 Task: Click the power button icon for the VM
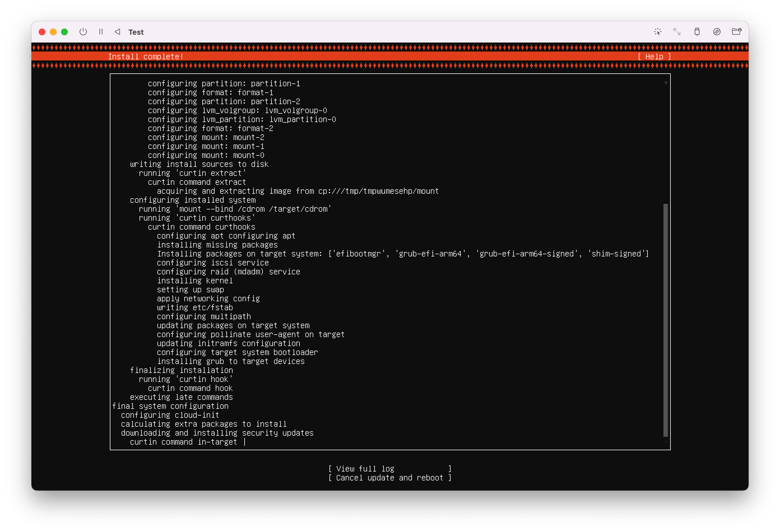click(83, 32)
